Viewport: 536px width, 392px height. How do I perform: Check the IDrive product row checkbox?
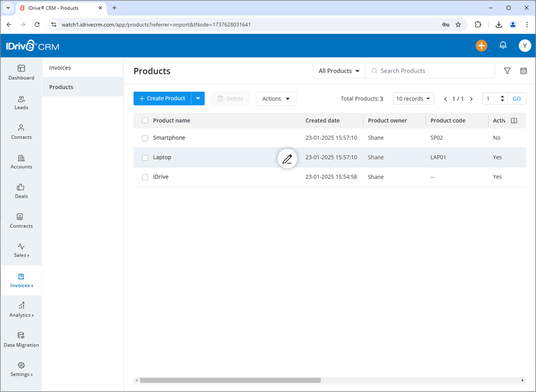145,177
